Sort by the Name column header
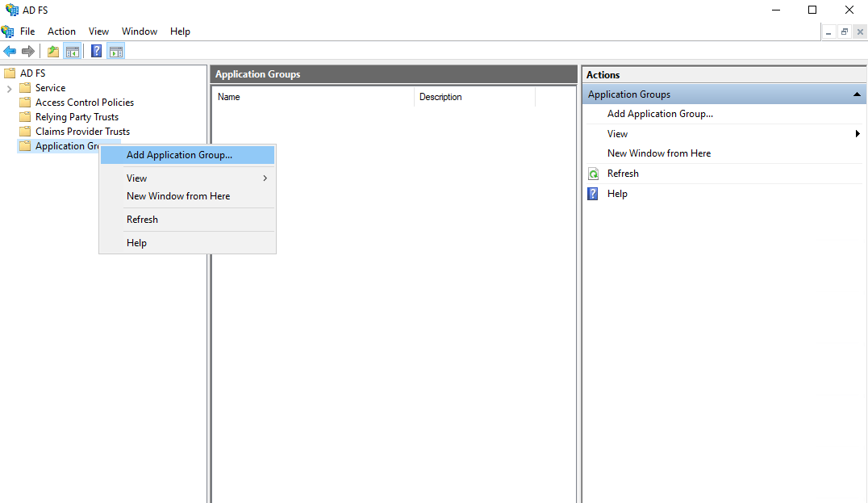Viewport: 868px width, 503px height. click(313, 97)
